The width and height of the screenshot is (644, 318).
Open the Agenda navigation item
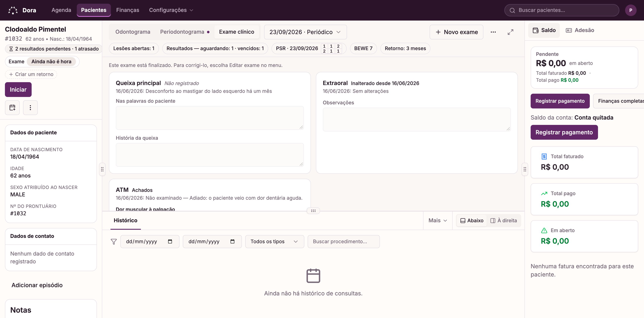[x=61, y=10]
